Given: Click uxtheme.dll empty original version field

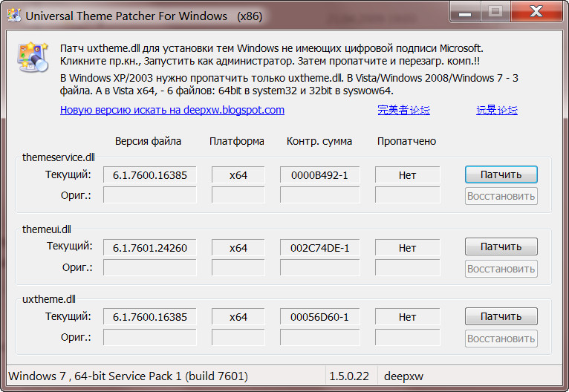Looking at the screenshot, I should click(150, 337).
